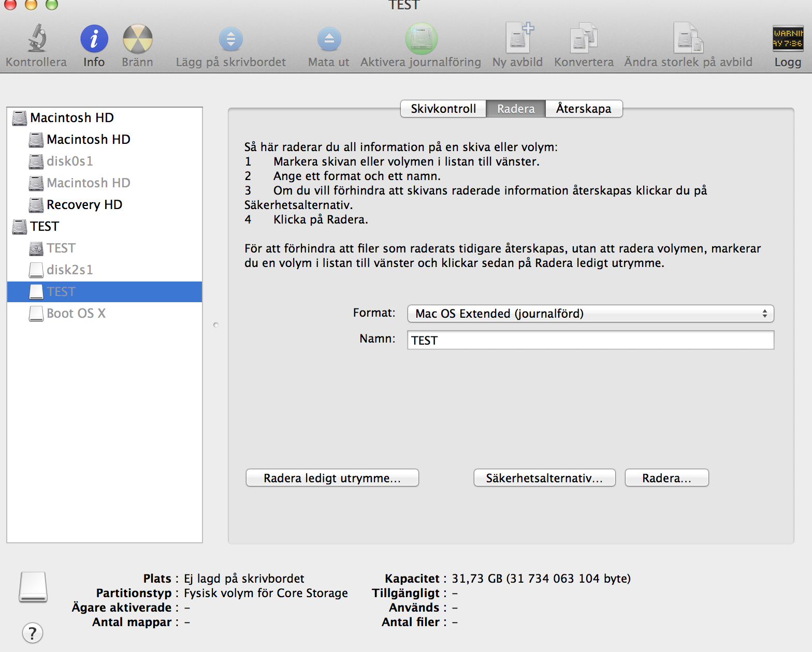Image resolution: width=812 pixels, height=652 pixels.
Task: Select disk0s1 in the sidebar
Action: (105, 161)
